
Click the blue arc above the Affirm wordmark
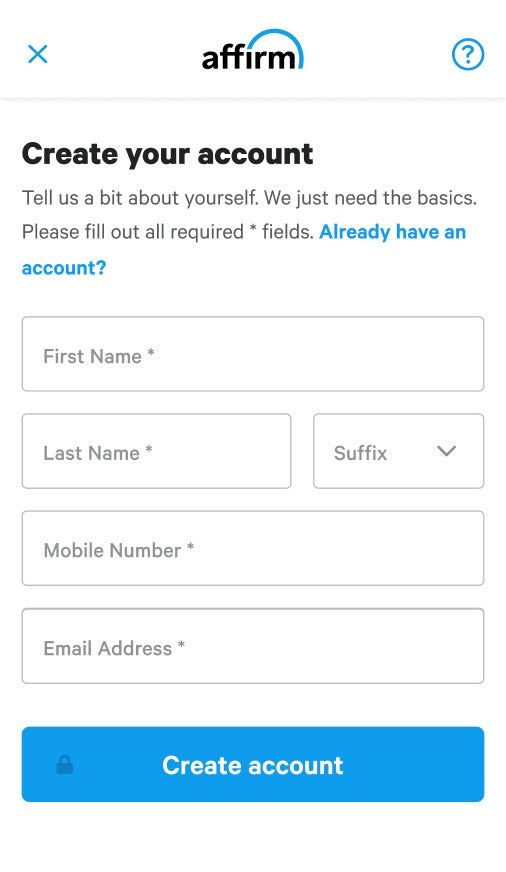pos(276,40)
